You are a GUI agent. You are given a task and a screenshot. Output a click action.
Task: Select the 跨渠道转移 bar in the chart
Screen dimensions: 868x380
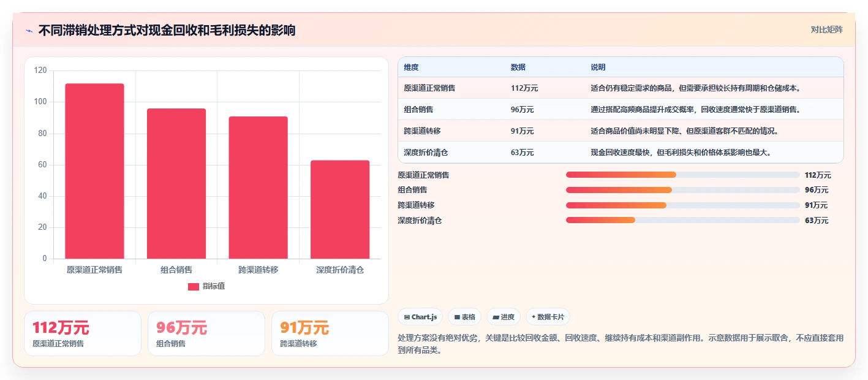258,188
